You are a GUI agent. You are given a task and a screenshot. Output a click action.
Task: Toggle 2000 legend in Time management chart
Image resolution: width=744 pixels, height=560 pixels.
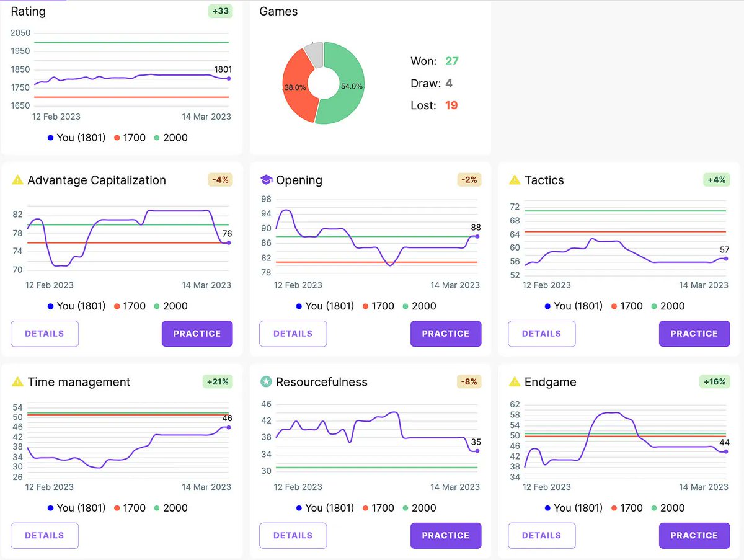(x=170, y=508)
